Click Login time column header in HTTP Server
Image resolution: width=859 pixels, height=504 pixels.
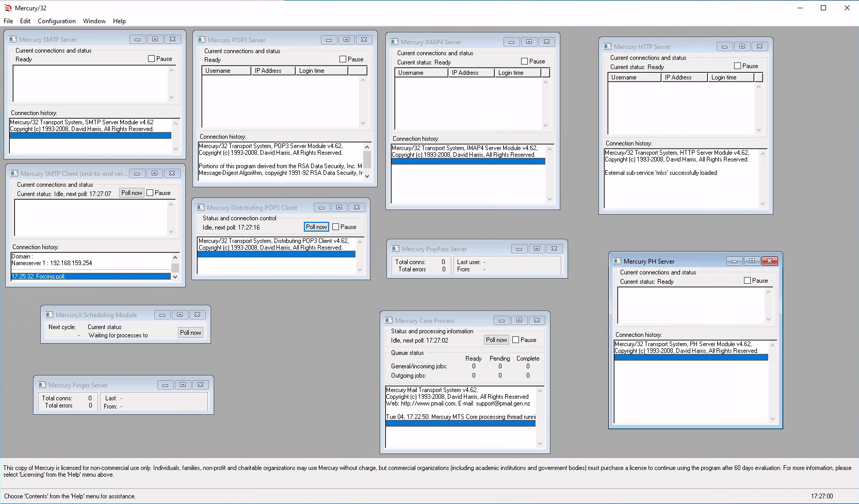pyautogui.click(x=731, y=77)
